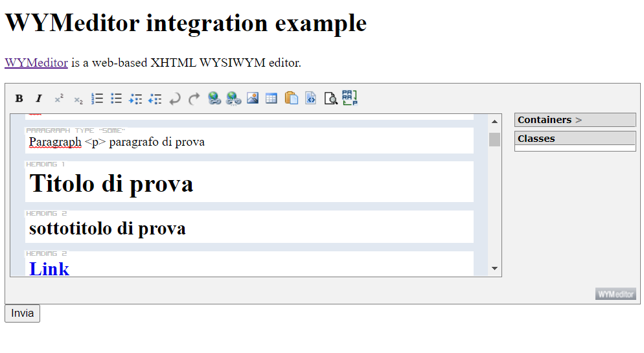Toggle the HTML source view
The image size is (644, 353).
311,98
